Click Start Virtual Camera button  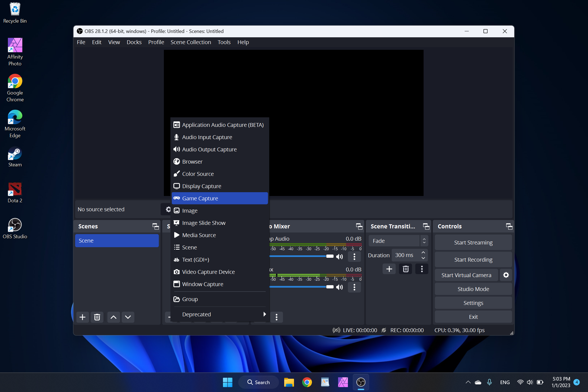tap(466, 275)
